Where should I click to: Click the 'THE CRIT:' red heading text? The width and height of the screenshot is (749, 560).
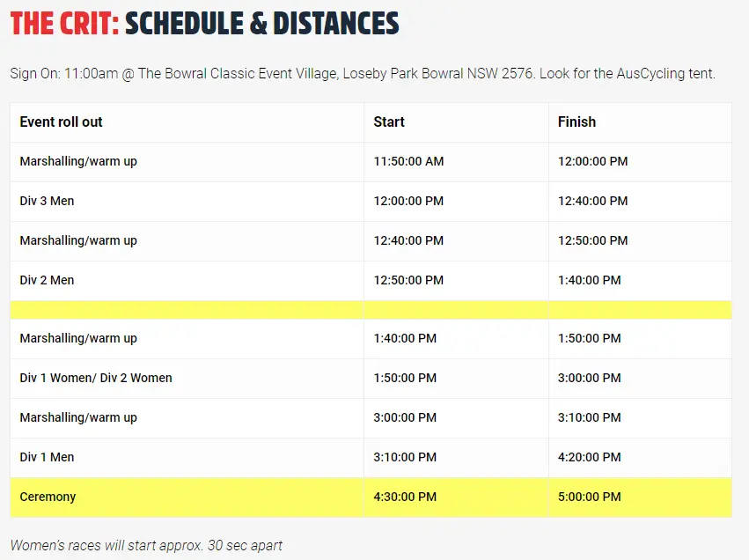64,23
